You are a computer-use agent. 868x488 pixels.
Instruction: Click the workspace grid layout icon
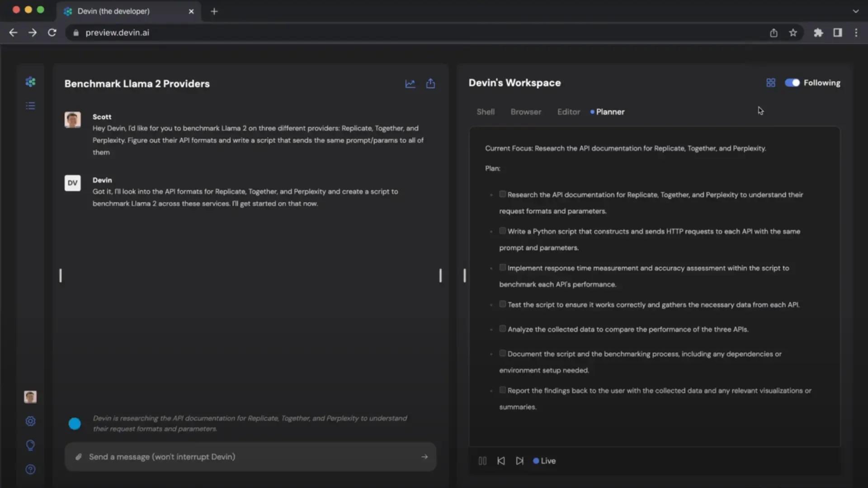771,83
